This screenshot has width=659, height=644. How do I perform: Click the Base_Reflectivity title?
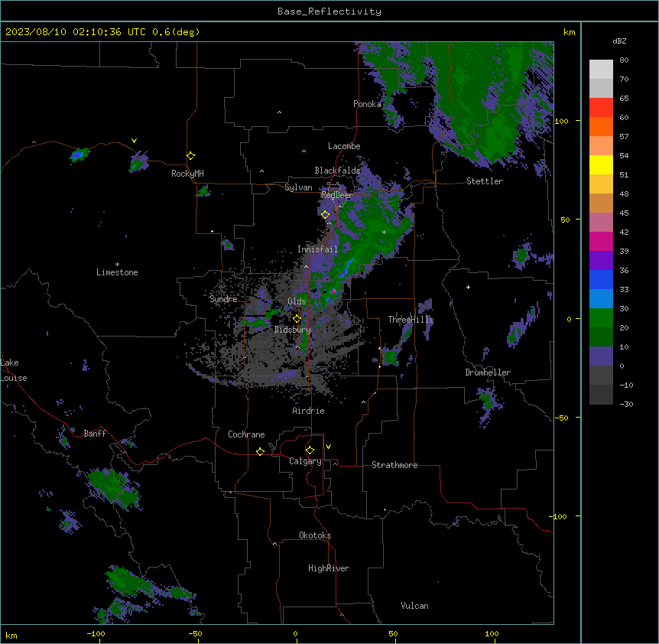pyautogui.click(x=329, y=11)
